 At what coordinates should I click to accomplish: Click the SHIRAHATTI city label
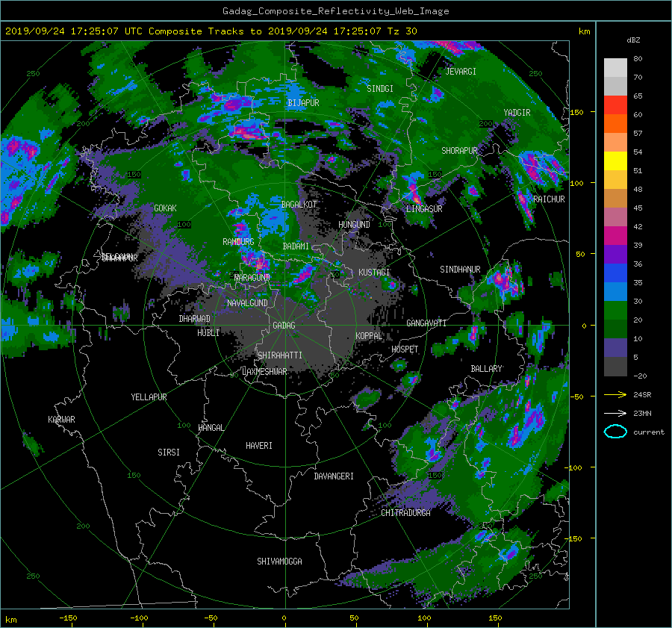(x=280, y=355)
